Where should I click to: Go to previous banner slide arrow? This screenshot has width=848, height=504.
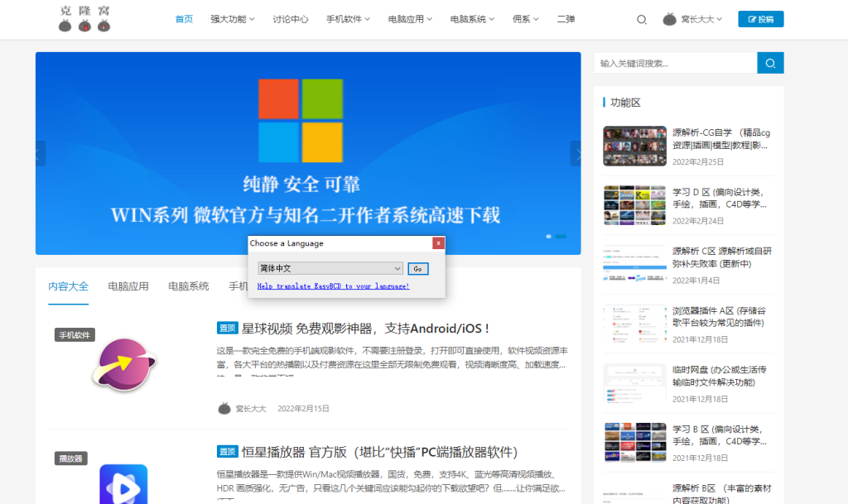[40, 154]
